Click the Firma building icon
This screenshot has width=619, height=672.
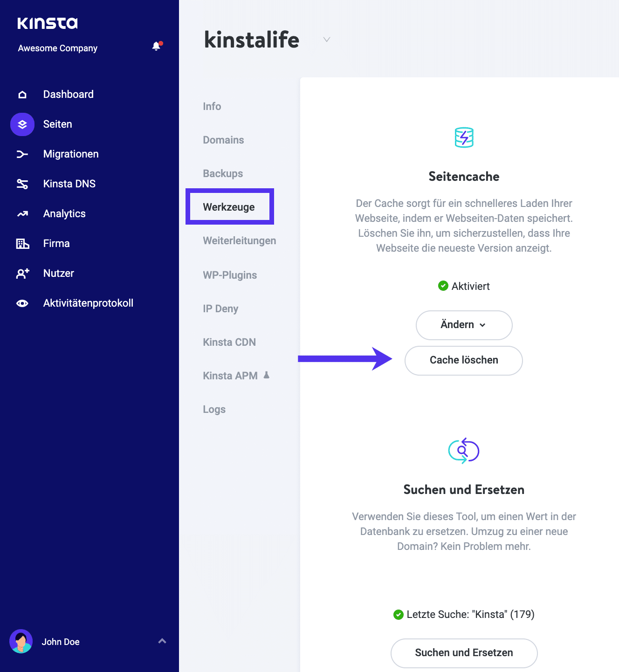(22, 243)
